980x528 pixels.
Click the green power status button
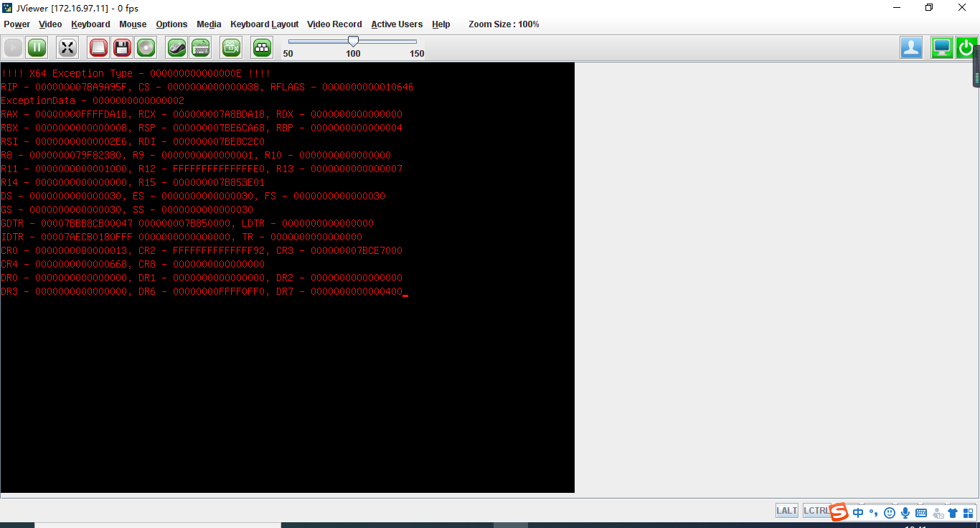966,48
